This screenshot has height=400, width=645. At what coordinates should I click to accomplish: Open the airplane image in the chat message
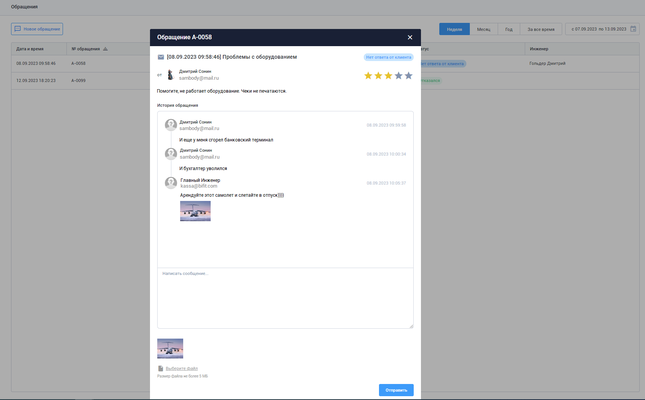(195, 211)
